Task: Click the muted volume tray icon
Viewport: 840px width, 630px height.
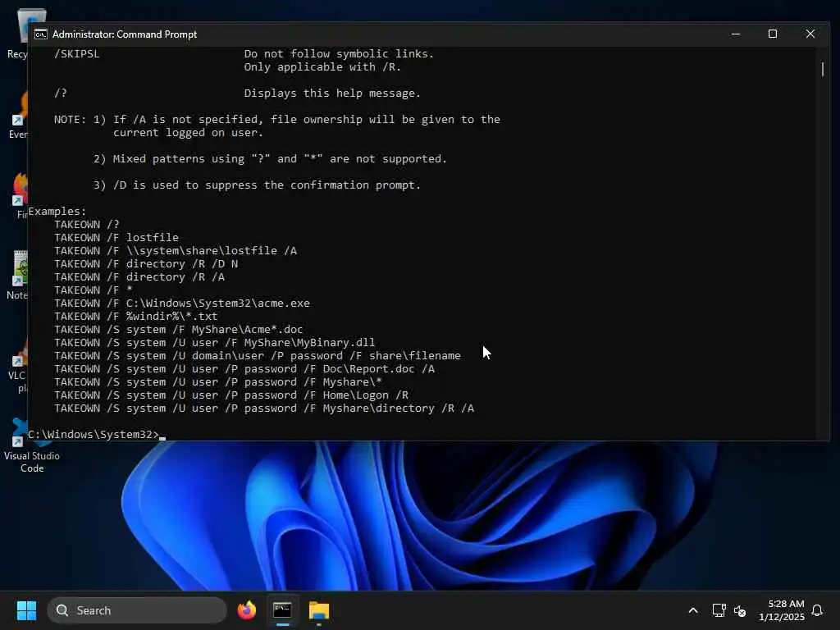Action: (x=740, y=610)
